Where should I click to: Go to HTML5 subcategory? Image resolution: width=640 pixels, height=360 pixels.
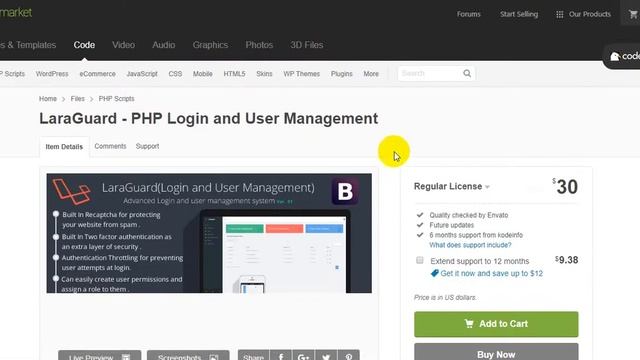[234, 74]
